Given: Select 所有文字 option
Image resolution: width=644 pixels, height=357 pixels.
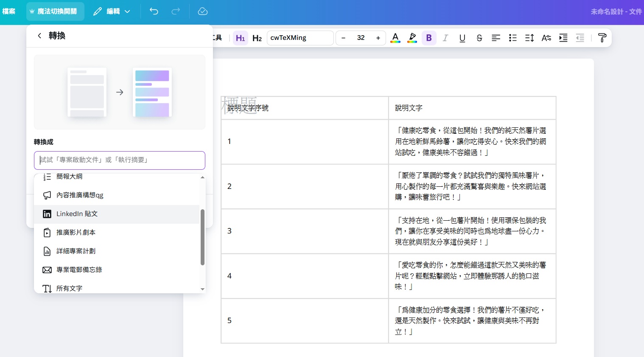Looking at the screenshot, I should click(117, 288).
